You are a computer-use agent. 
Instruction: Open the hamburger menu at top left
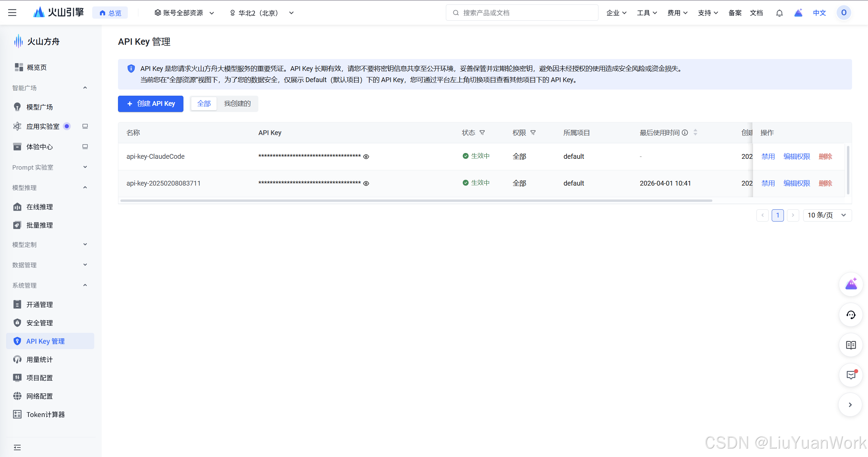(12, 13)
